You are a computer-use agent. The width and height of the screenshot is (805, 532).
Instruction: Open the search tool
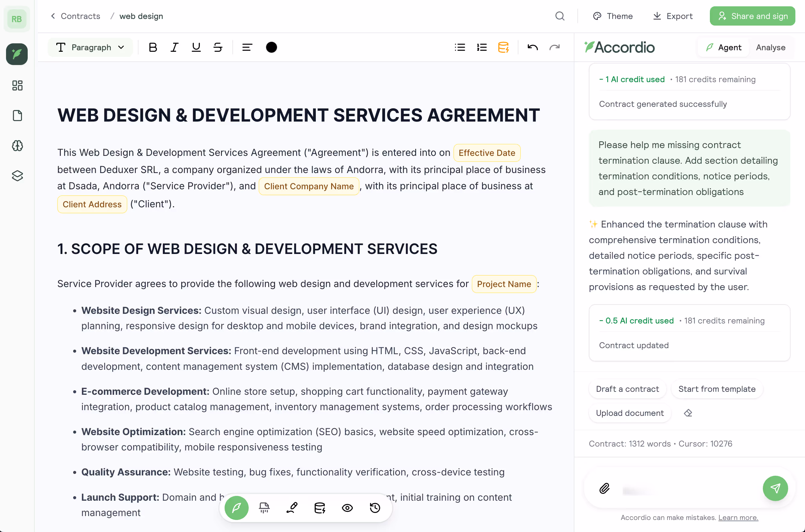(x=560, y=16)
